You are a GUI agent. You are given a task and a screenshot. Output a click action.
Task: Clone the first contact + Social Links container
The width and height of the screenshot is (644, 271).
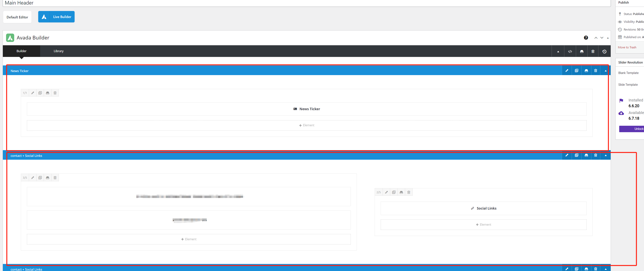pyautogui.click(x=576, y=155)
